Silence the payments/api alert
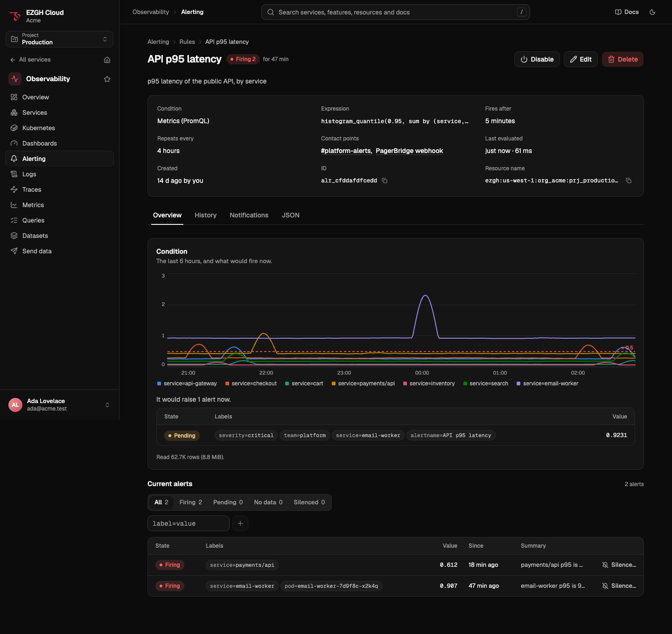 point(619,565)
